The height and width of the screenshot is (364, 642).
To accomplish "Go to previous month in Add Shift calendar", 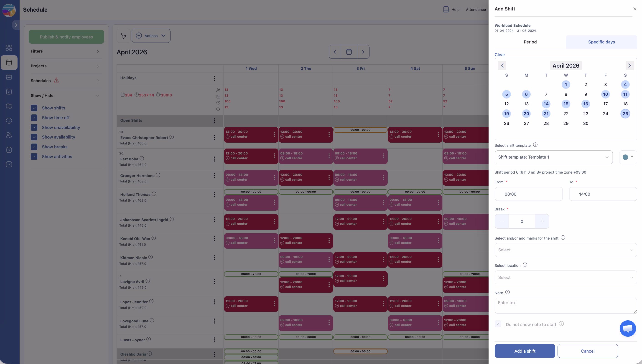I will click(x=502, y=66).
